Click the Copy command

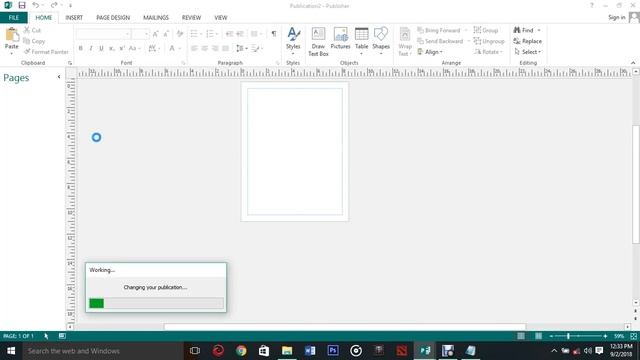pyautogui.click(x=34, y=41)
